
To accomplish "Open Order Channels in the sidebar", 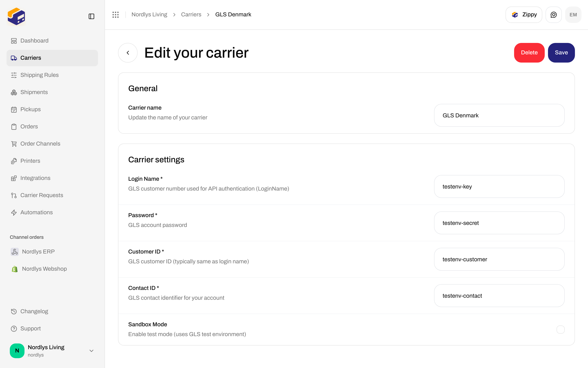I will 52,144.
